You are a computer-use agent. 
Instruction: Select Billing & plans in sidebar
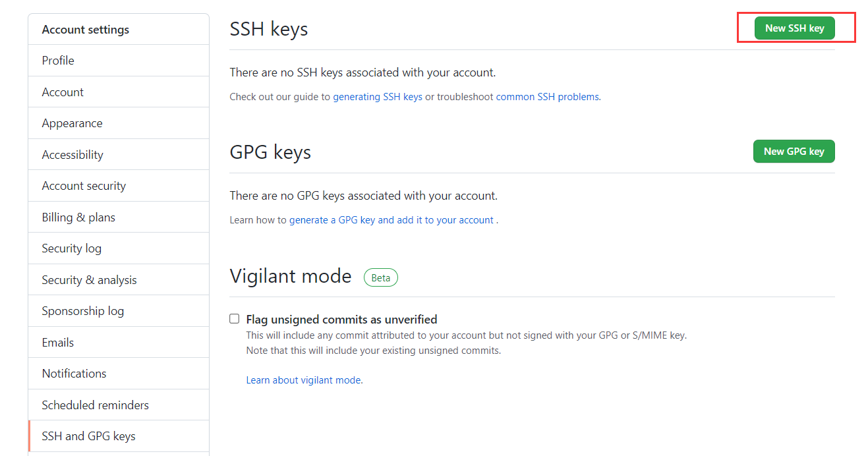click(x=78, y=217)
